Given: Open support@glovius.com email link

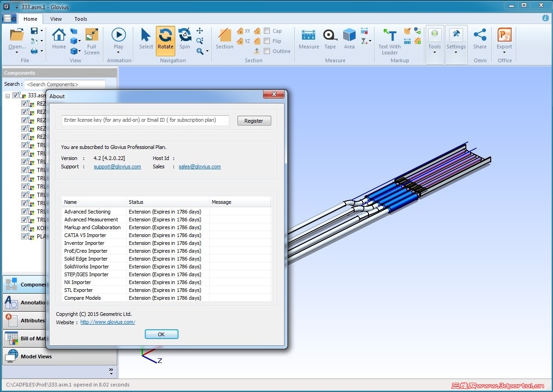Looking at the screenshot, I should click(118, 167).
